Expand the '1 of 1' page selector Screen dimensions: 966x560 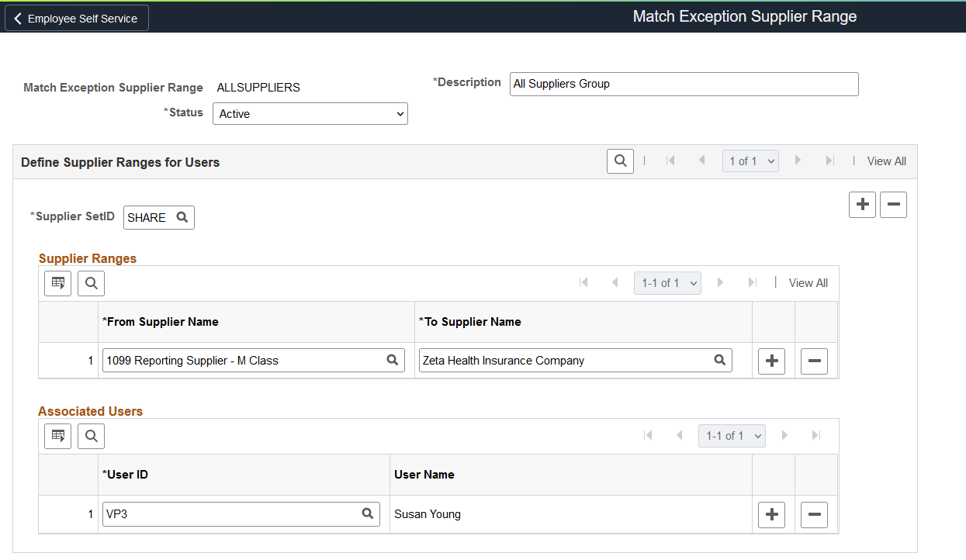[x=750, y=161]
